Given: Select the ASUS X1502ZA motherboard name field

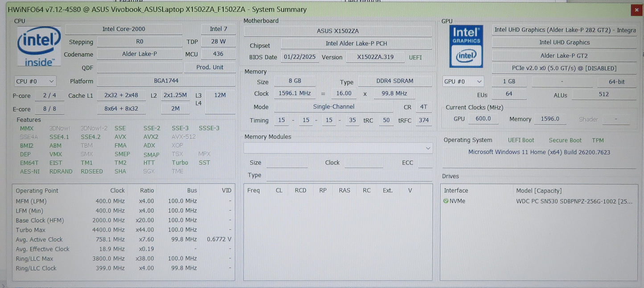Looking at the screenshot, I should point(337,31).
